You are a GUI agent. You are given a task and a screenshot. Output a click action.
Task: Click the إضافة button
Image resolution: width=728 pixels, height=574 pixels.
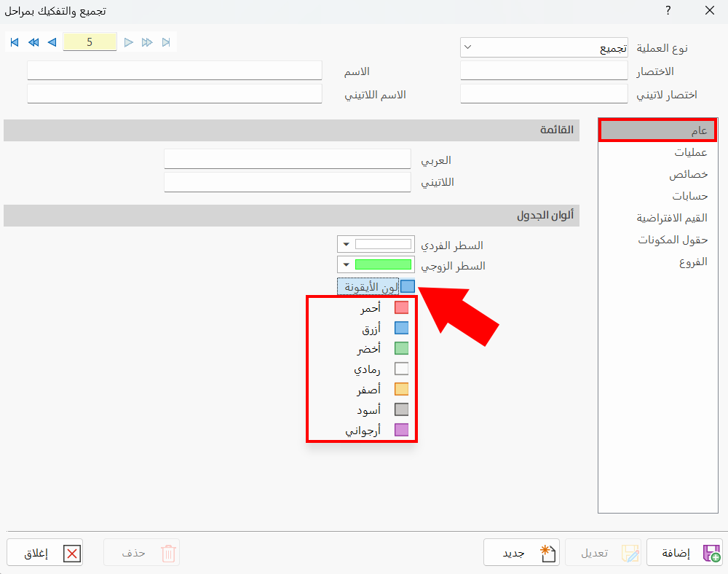[x=684, y=553]
